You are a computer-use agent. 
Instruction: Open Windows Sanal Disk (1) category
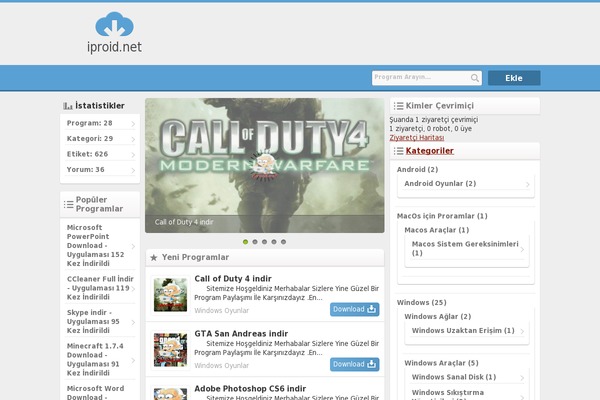point(454,377)
